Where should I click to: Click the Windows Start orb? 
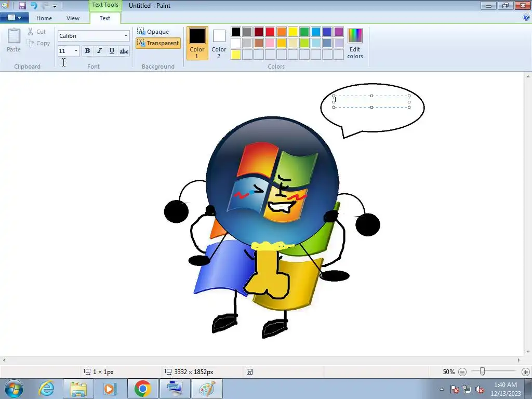(14, 389)
